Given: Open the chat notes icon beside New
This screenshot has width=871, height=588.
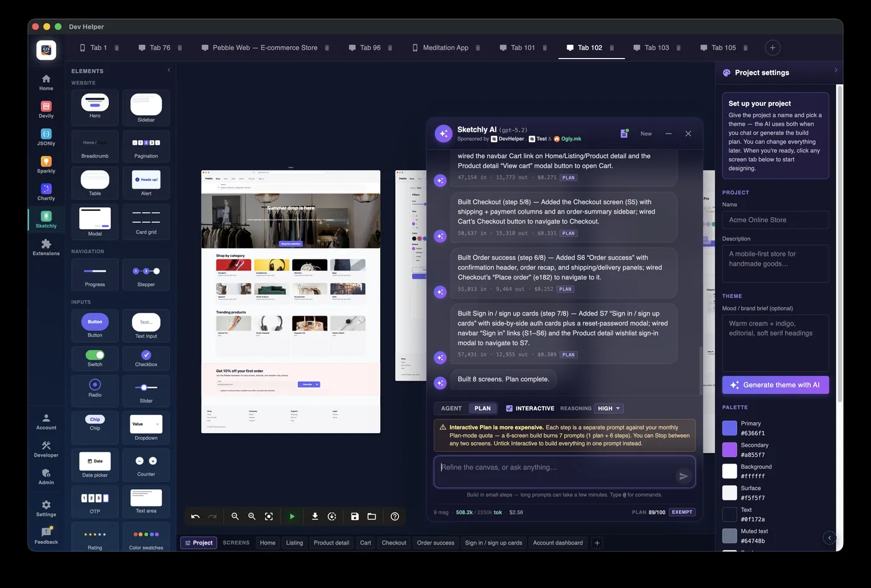Looking at the screenshot, I should (624, 134).
